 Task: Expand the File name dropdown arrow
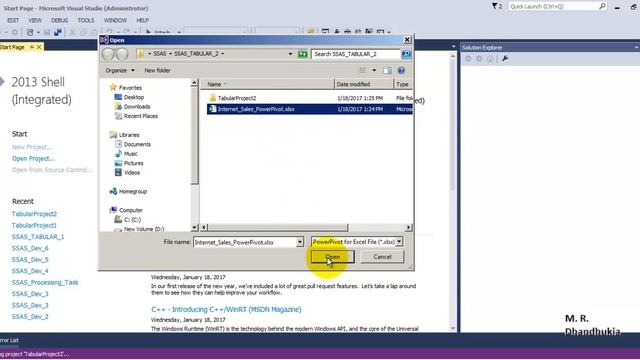(x=300, y=242)
